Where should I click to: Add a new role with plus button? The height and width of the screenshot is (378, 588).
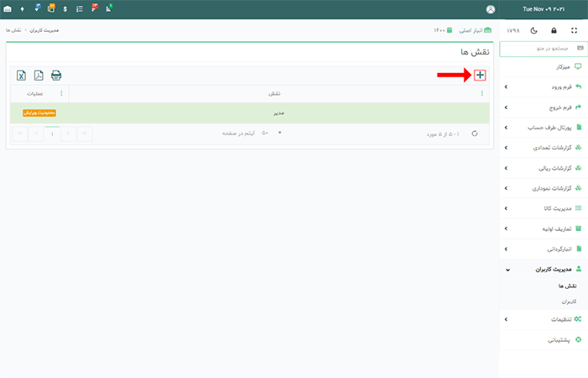[x=480, y=75]
